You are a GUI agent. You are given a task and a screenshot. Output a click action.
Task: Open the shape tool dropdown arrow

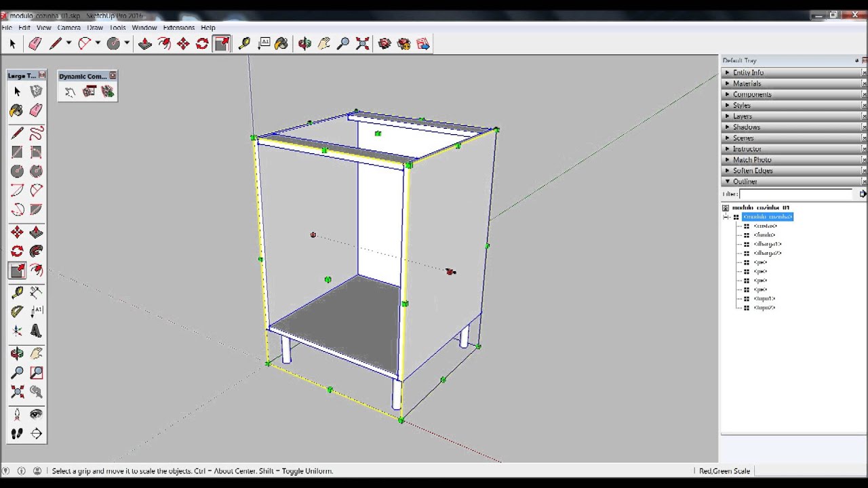pos(127,43)
